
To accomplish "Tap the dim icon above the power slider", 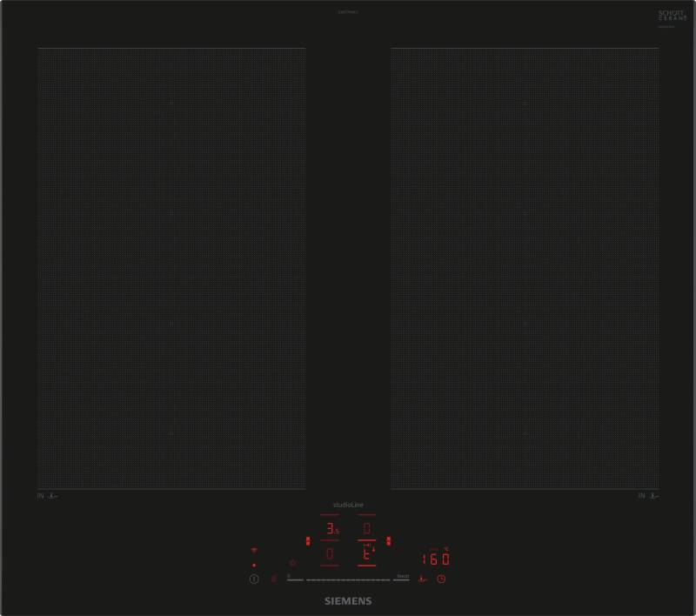I will tap(293, 563).
